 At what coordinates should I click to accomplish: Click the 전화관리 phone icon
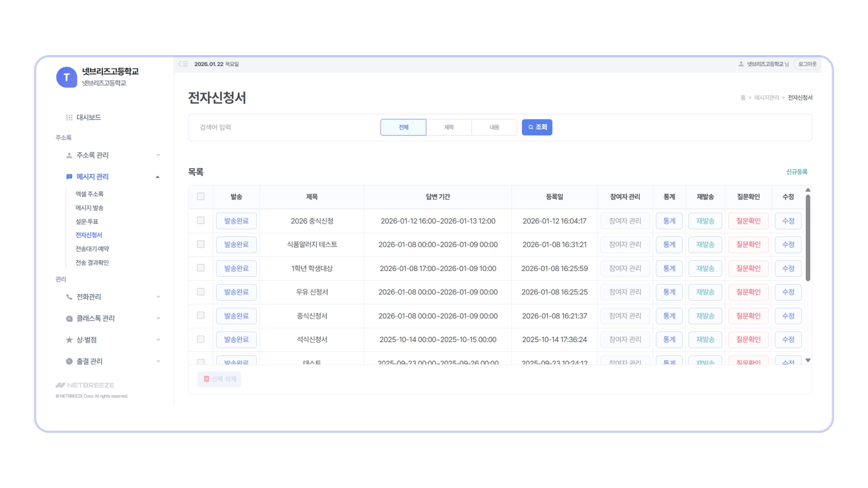[69, 297]
